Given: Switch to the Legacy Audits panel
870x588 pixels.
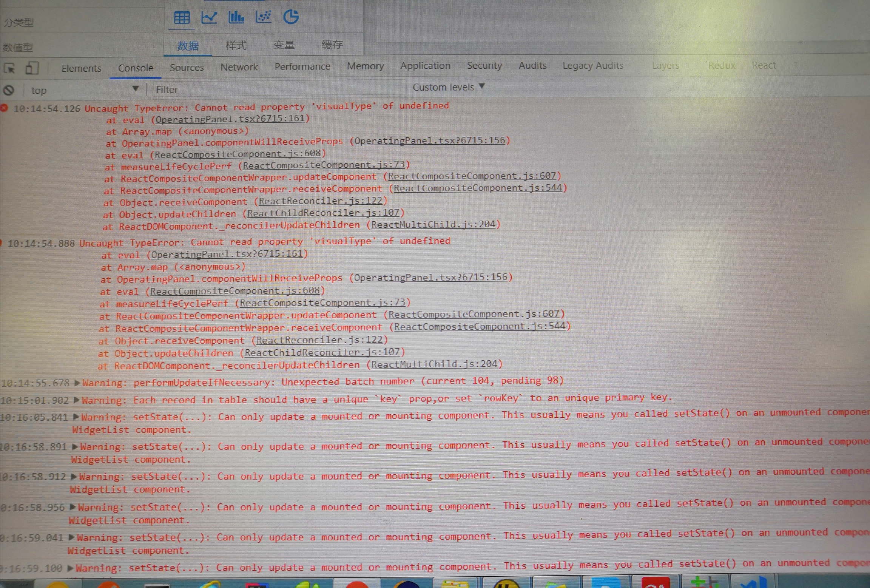Looking at the screenshot, I should coord(593,65).
